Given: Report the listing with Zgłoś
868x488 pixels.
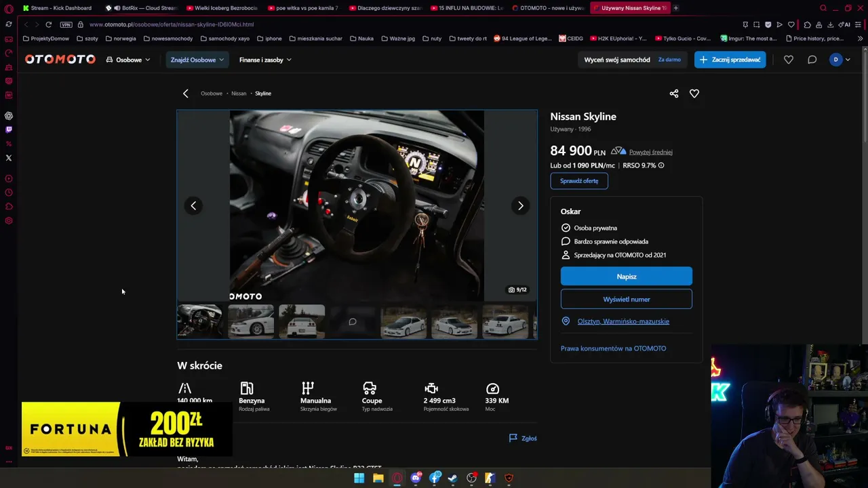Looking at the screenshot, I should [523, 439].
